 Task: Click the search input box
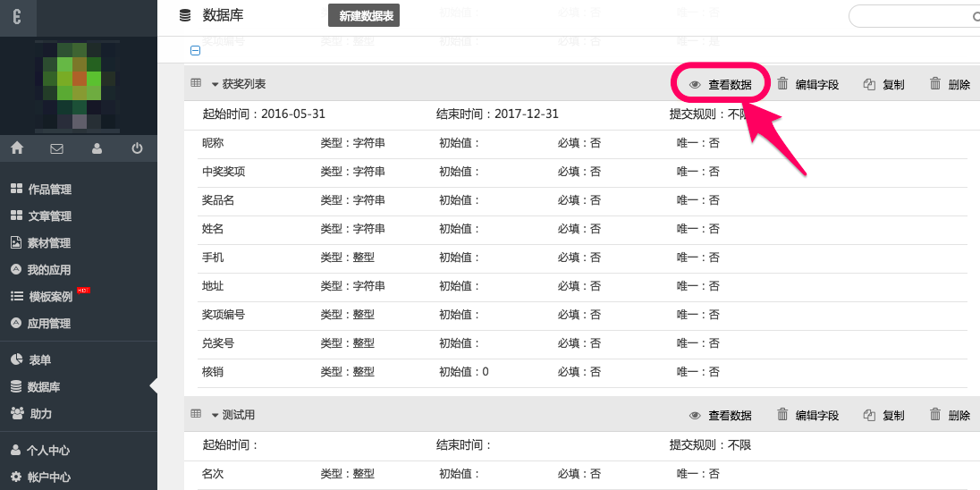click(908, 16)
